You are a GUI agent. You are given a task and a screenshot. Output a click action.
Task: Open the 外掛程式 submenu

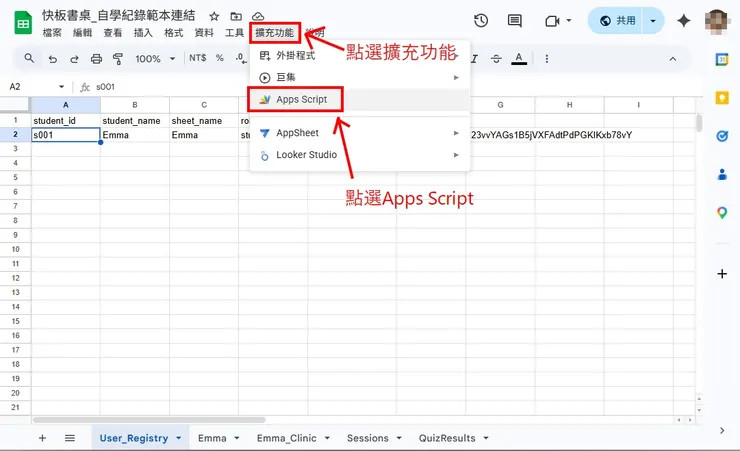(360, 56)
